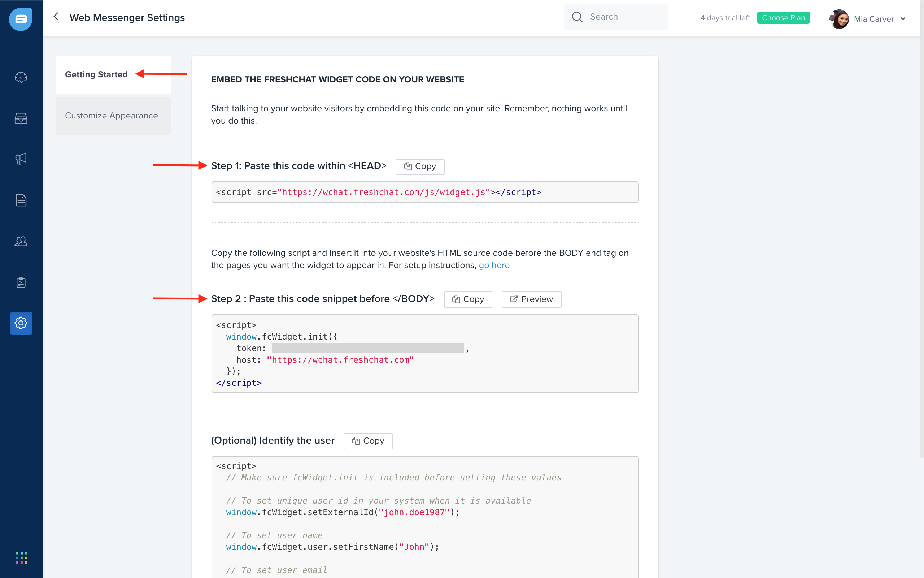Click the widget.js script code box
Screen dimensions: 924x578
tap(425, 192)
